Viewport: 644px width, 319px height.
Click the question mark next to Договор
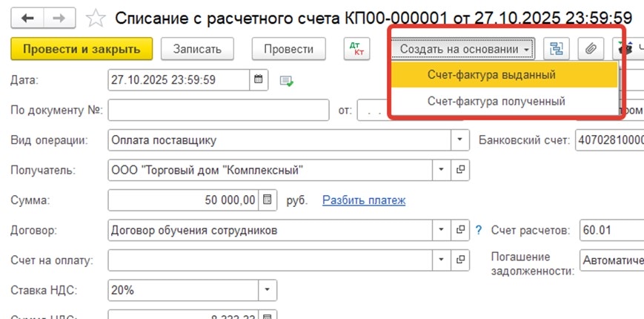tap(479, 230)
